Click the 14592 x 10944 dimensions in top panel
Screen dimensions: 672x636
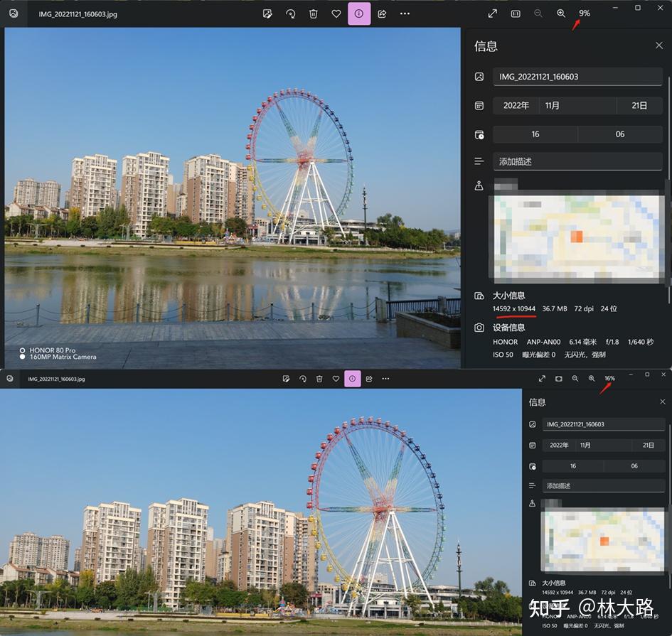[513, 308]
